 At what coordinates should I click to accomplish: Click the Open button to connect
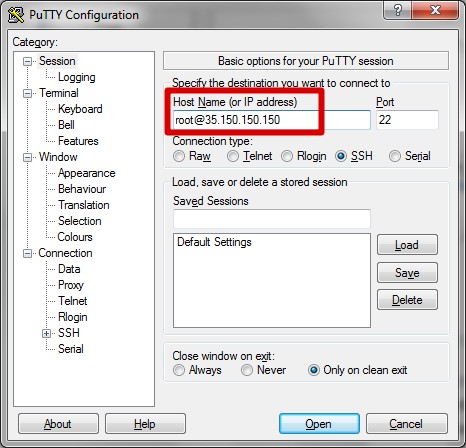click(319, 424)
